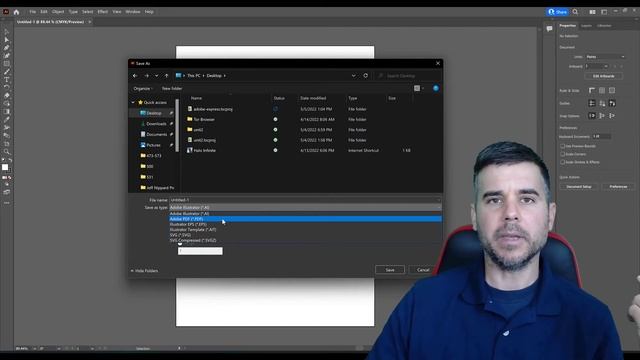Choose Adobe PDF (*.PDF) file type
The height and width of the screenshot is (360, 640).
pyautogui.click(x=305, y=219)
